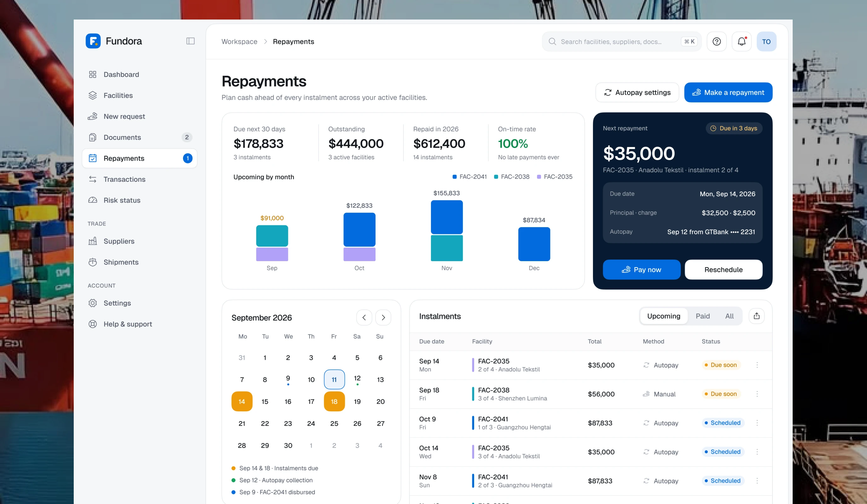Focus the search facilities field
This screenshot has height=504, width=867.
point(621,42)
